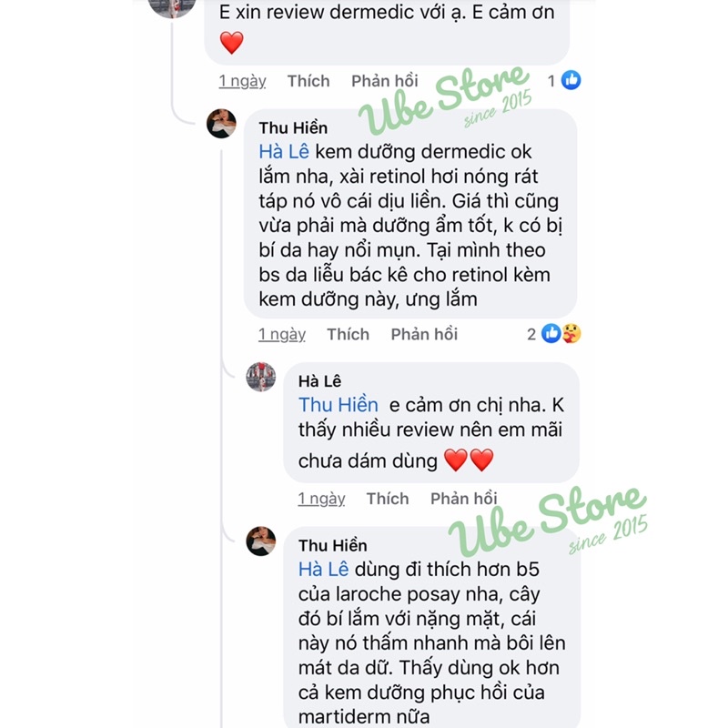Click the '1 ngày' timestamp under Hà Lê's reply
728x728 pixels.
[x=321, y=499]
